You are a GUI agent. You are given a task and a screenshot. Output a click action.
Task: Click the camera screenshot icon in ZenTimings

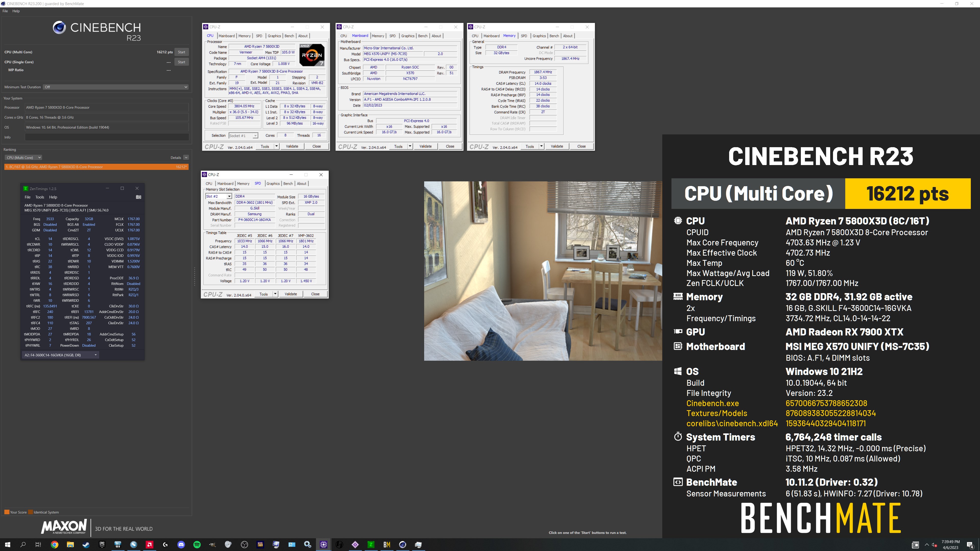point(139,197)
